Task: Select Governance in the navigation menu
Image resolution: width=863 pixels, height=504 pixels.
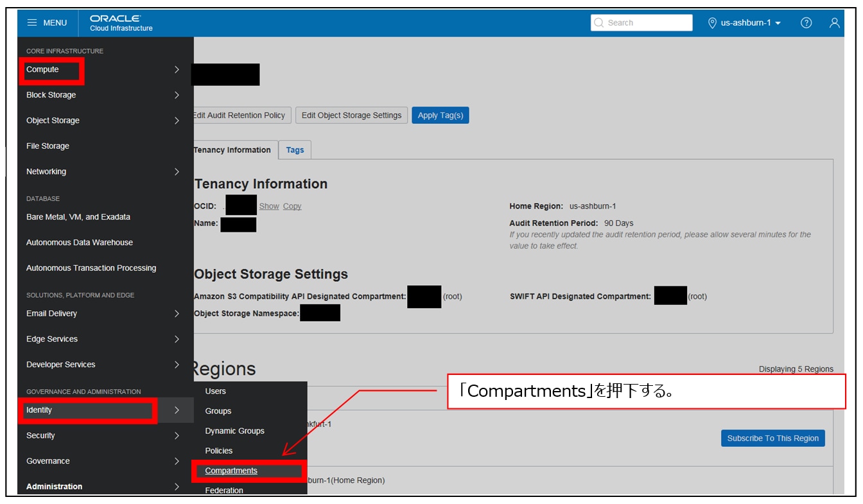Action: point(48,461)
